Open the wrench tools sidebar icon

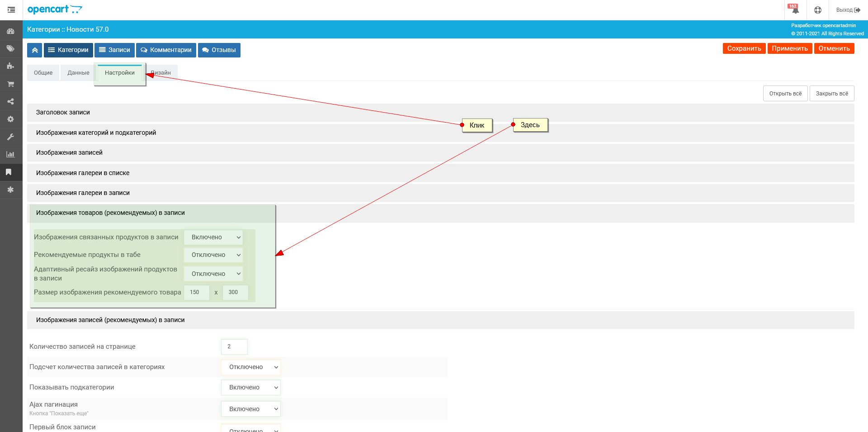[x=10, y=137]
